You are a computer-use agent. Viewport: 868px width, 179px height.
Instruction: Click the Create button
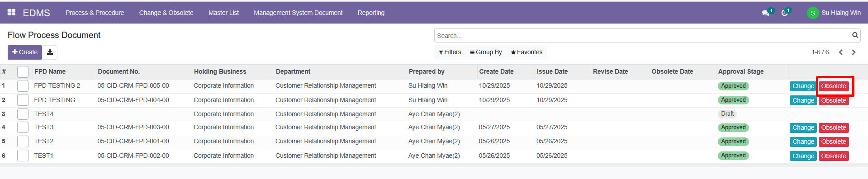point(25,52)
